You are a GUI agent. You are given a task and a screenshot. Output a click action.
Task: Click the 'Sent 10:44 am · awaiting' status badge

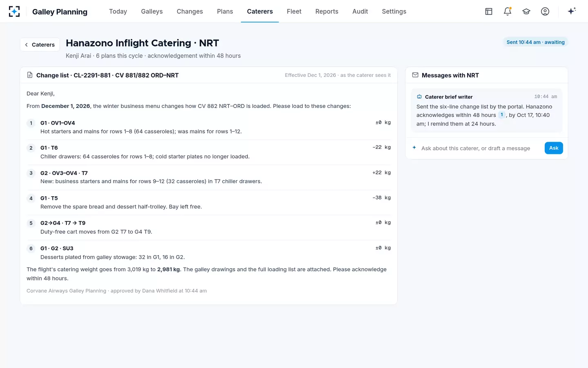pyautogui.click(x=535, y=42)
